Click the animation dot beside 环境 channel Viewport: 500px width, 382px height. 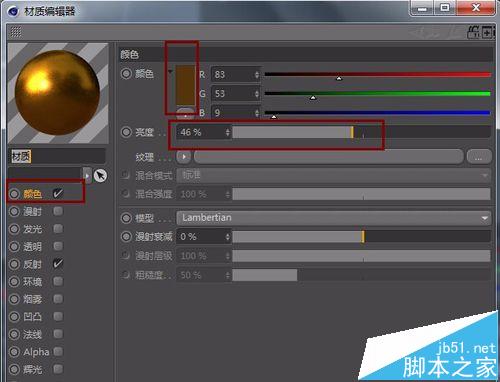click(14, 282)
